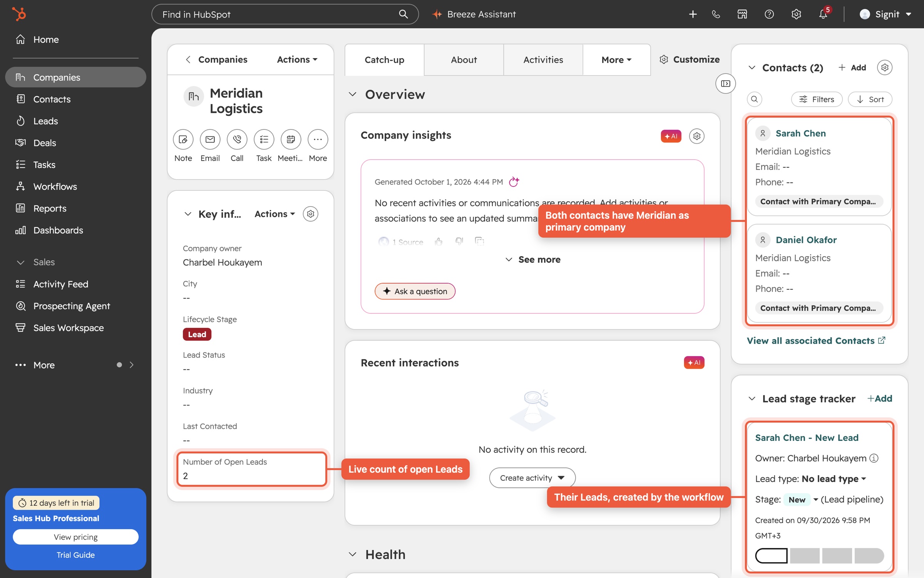Open Sarah Chen contact link
This screenshot has width=924, height=578.
tap(800, 133)
